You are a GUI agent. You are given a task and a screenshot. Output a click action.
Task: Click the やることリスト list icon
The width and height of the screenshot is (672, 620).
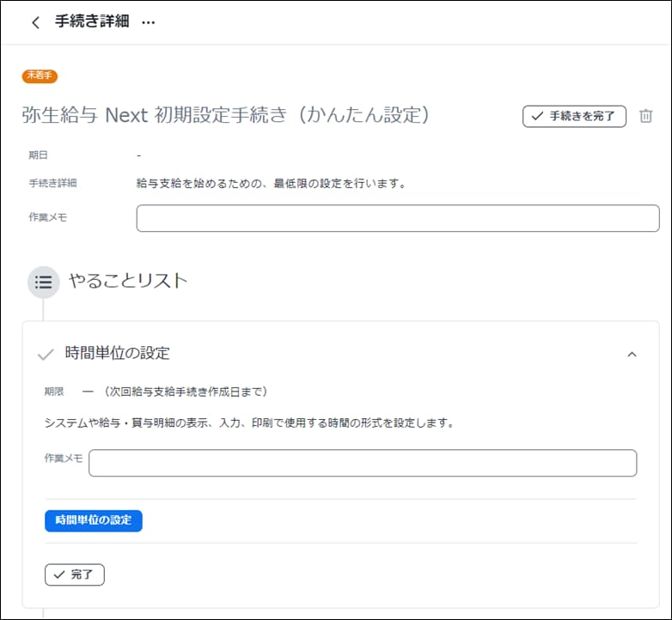click(43, 283)
